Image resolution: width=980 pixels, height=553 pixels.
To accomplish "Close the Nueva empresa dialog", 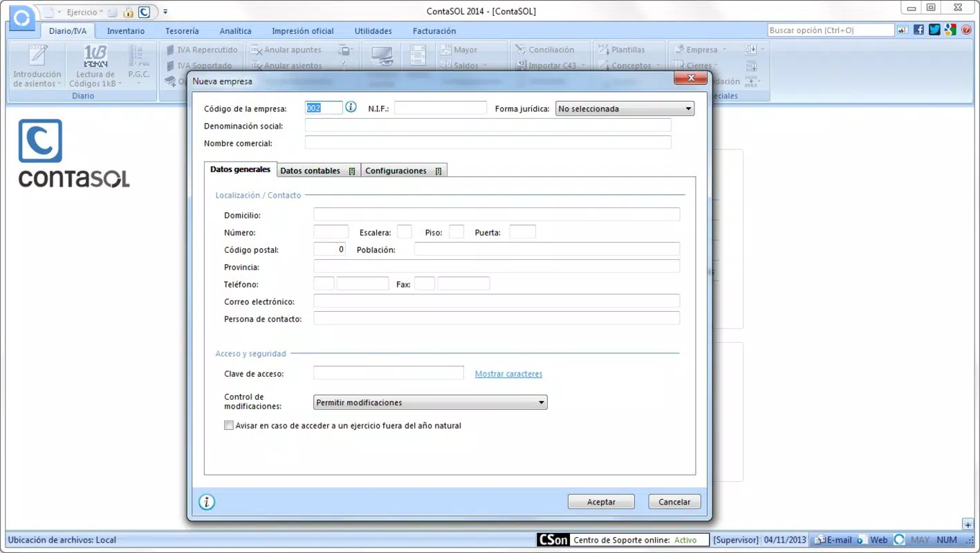I will [690, 79].
